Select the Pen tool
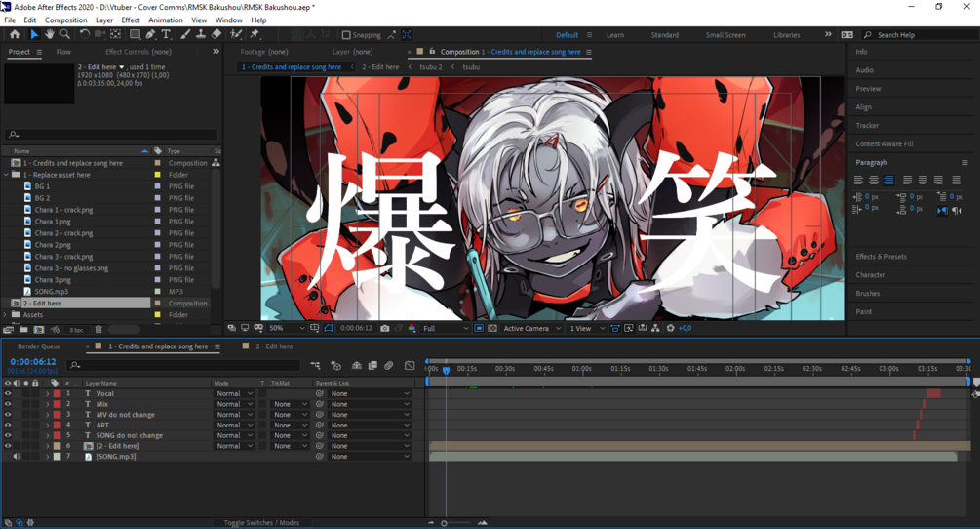The width and height of the screenshot is (980, 529). coord(150,34)
